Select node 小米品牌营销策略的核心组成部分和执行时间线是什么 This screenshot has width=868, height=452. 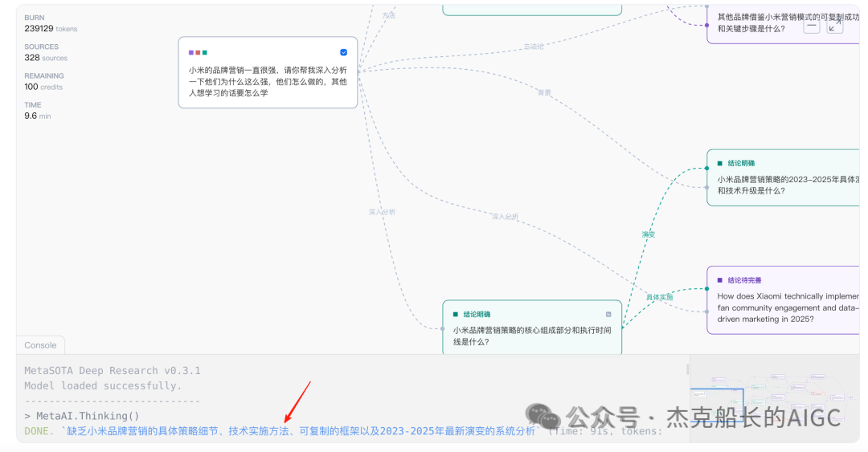(x=532, y=327)
